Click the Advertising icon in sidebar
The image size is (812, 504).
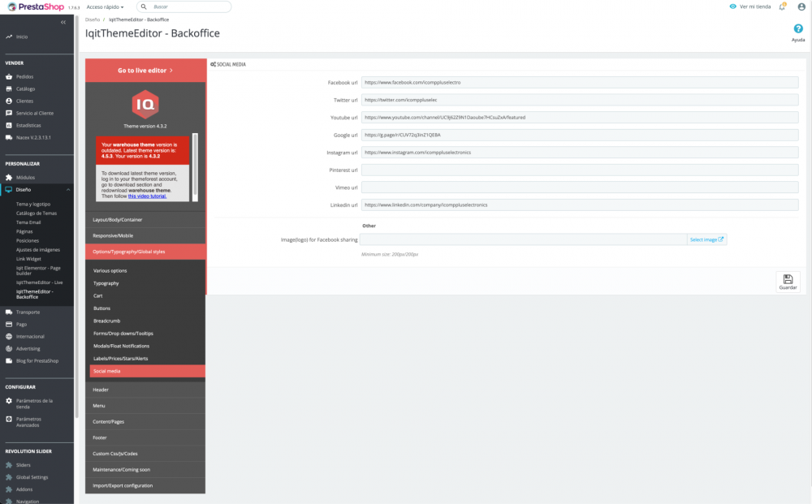pos(9,349)
